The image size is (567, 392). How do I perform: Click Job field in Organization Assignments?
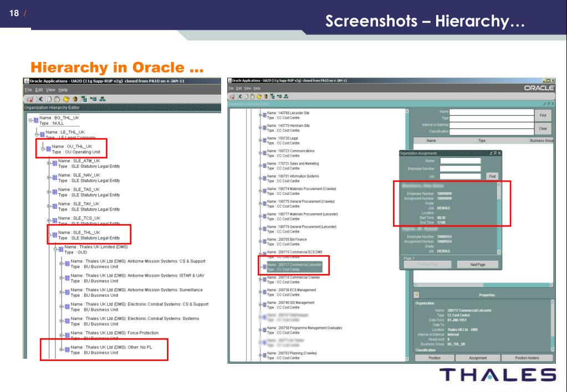(x=461, y=176)
